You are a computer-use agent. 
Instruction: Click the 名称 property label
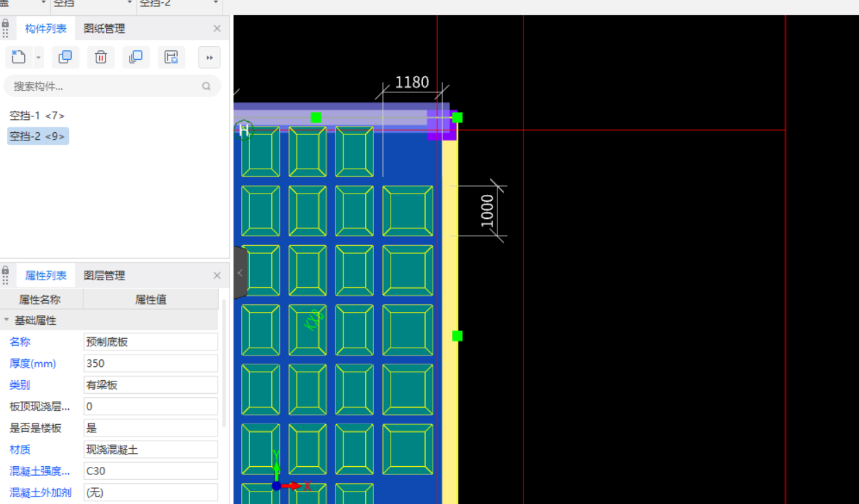[20, 342]
